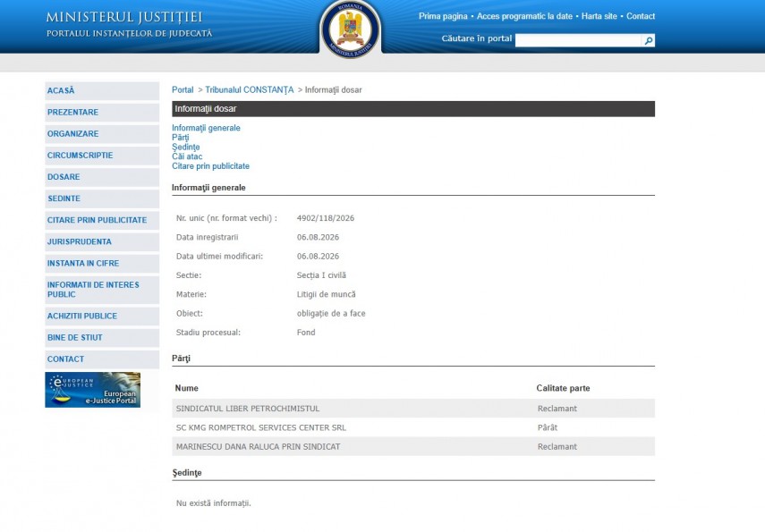Click case number 4902/118/2026
Screen dimensions: 765x532
click(326, 218)
